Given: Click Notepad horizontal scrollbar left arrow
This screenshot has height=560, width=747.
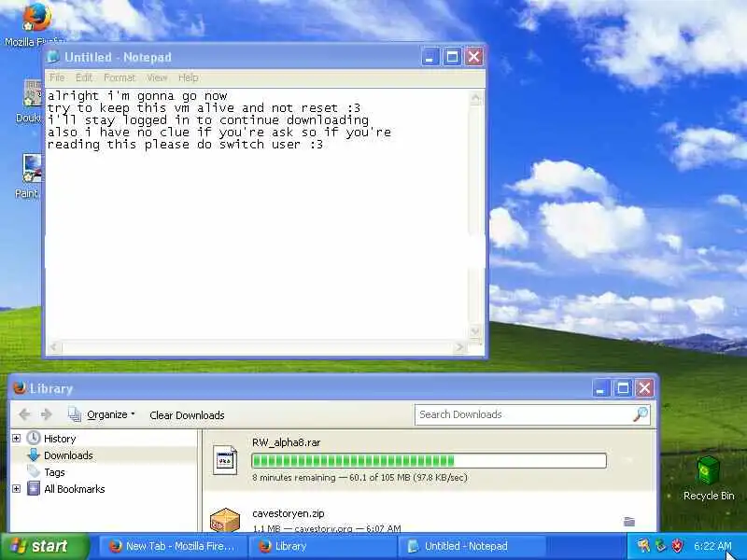Looking at the screenshot, I should click(x=54, y=347).
